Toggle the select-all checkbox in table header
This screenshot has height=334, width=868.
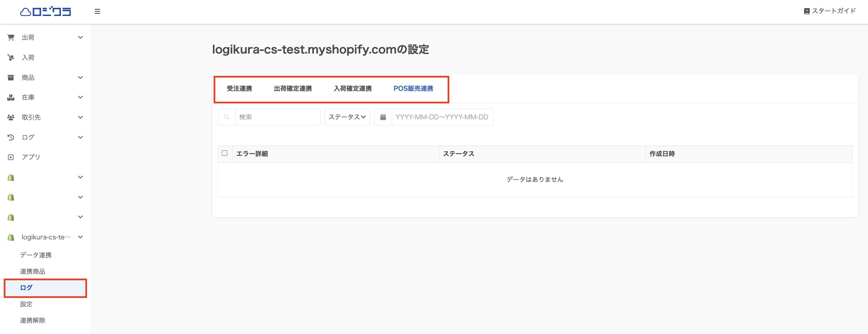pos(224,153)
